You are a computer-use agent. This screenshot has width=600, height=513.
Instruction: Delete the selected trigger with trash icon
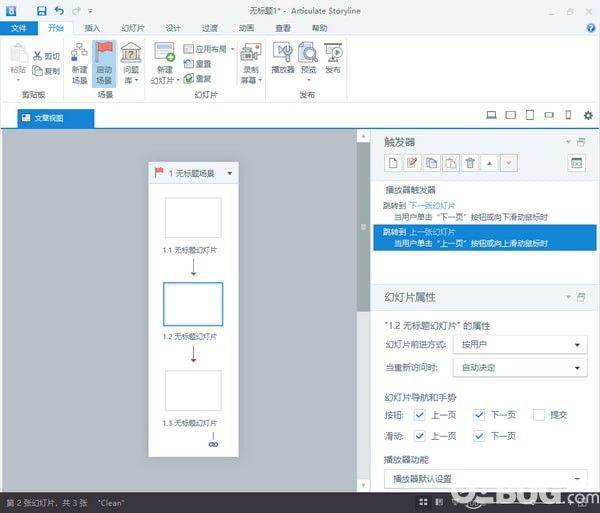(x=470, y=163)
